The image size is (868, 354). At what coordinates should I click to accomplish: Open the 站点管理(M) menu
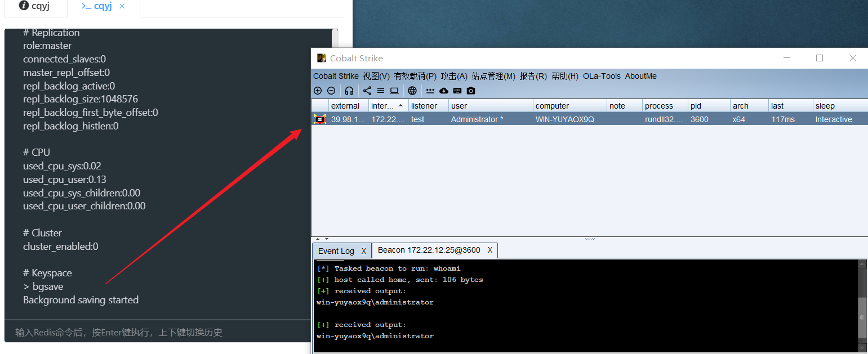493,76
